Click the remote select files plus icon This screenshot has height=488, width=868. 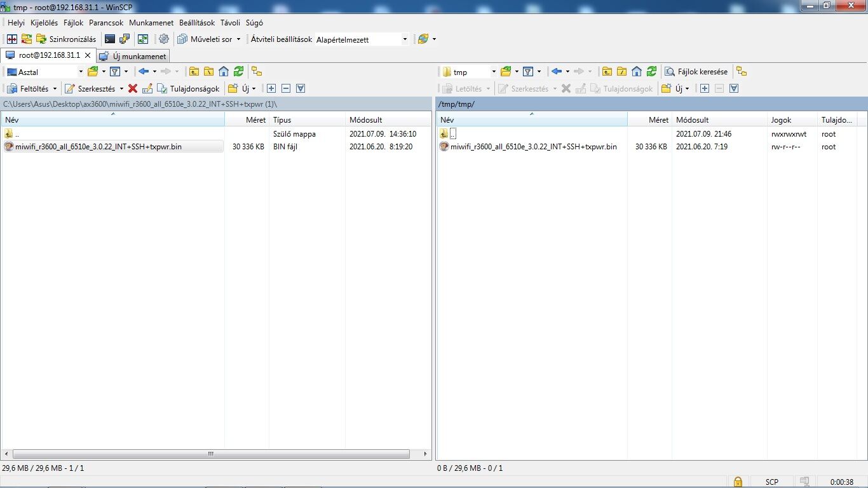705,89
